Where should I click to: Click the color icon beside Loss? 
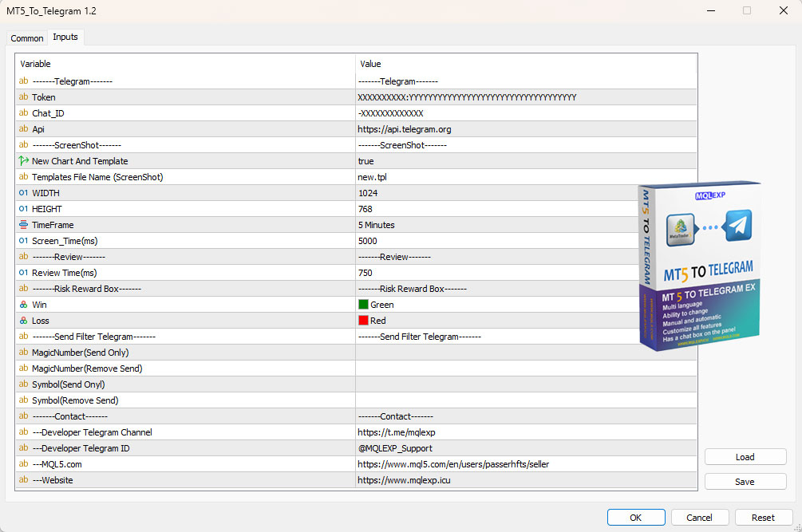tap(23, 321)
